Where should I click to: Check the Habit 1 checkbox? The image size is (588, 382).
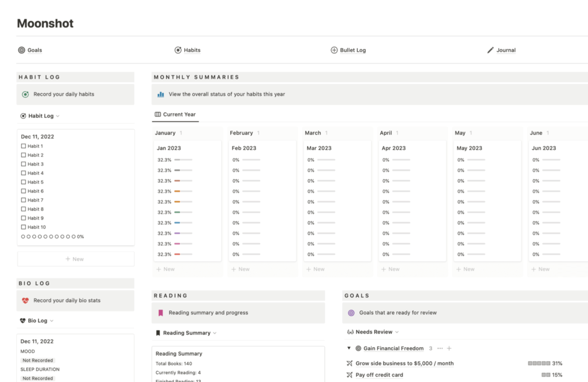(x=24, y=146)
